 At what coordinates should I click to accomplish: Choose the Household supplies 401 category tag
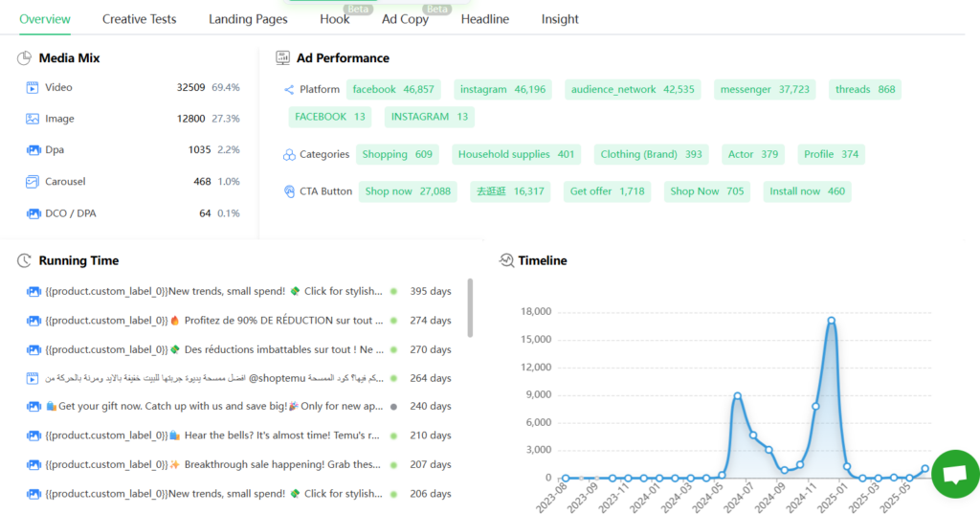516,154
